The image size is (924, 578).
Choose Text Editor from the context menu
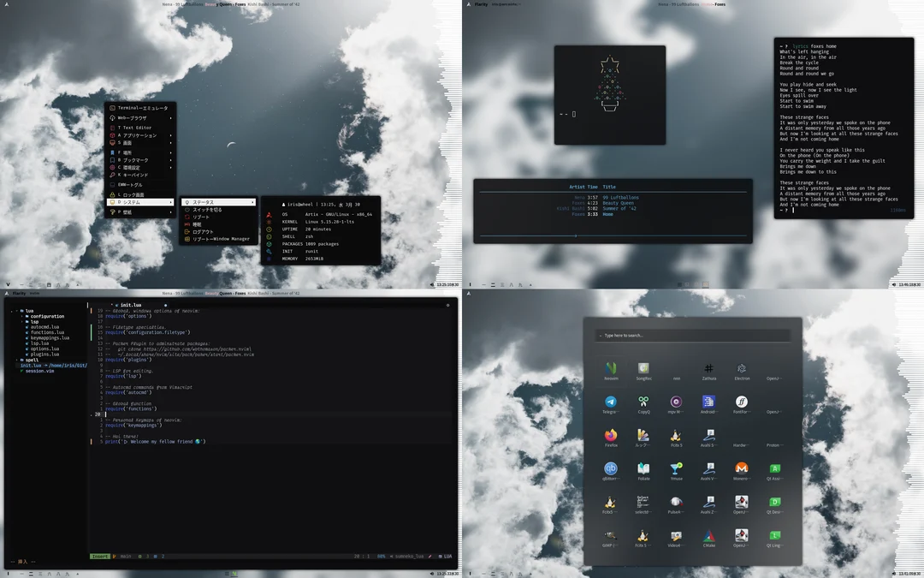[135, 128]
